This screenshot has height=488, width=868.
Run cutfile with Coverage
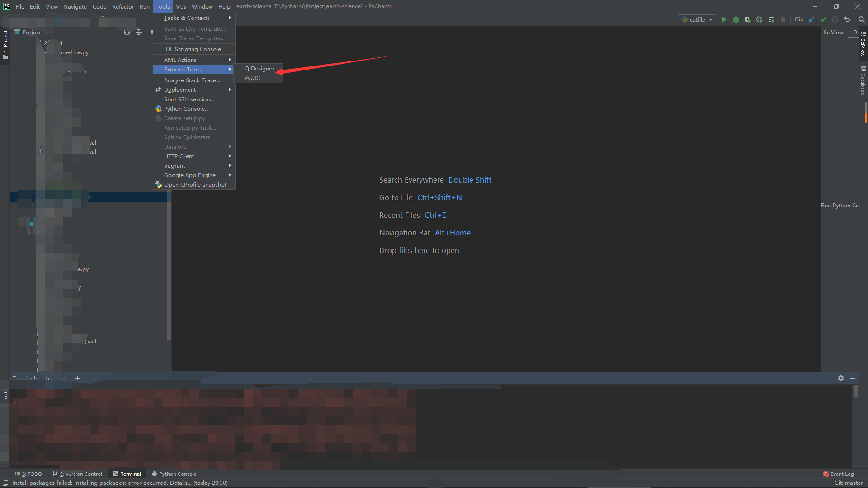[x=747, y=19]
